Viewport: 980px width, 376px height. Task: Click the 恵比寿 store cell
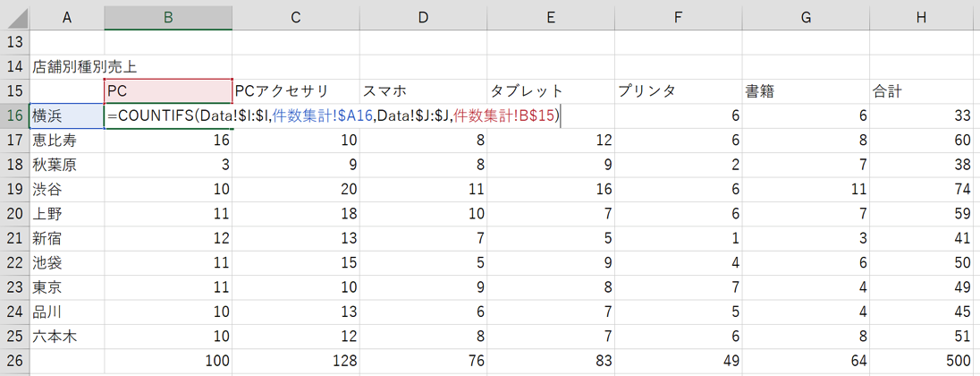(67, 141)
